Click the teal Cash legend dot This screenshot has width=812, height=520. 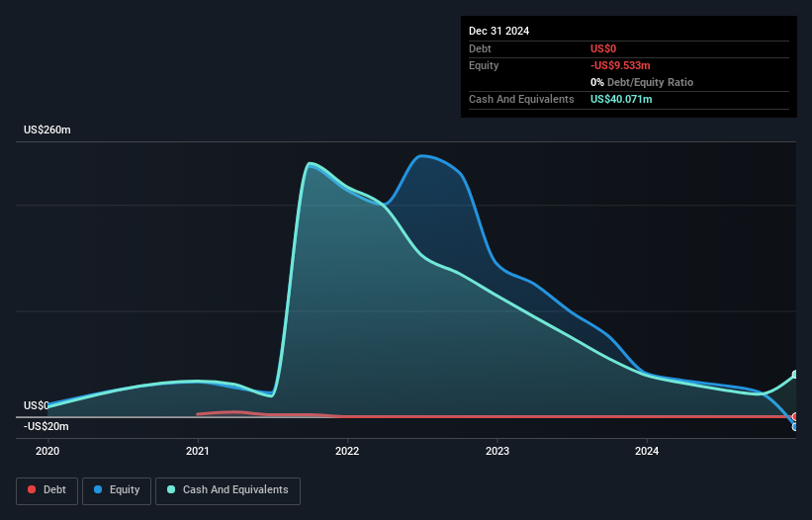171,489
